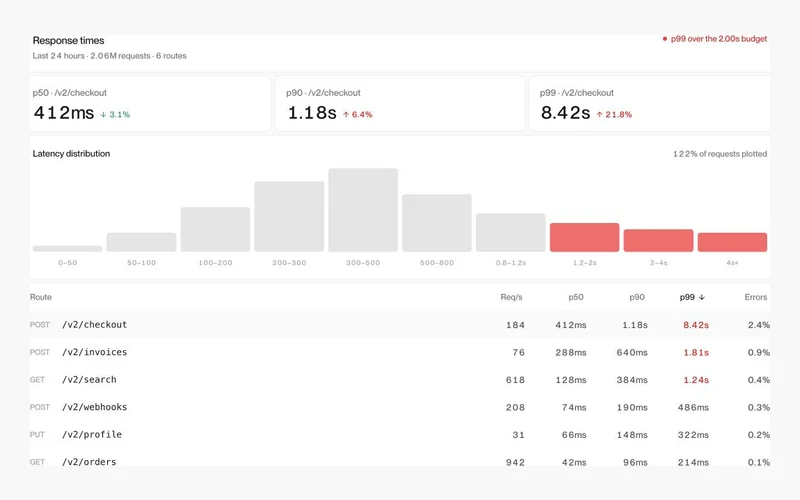Click the 8.42s p99 value in table
The image size is (800, 500).
[x=696, y=325]
